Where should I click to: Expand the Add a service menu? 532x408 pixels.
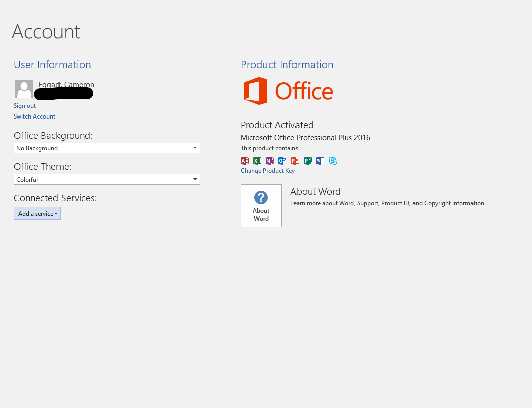pos(37,213)
